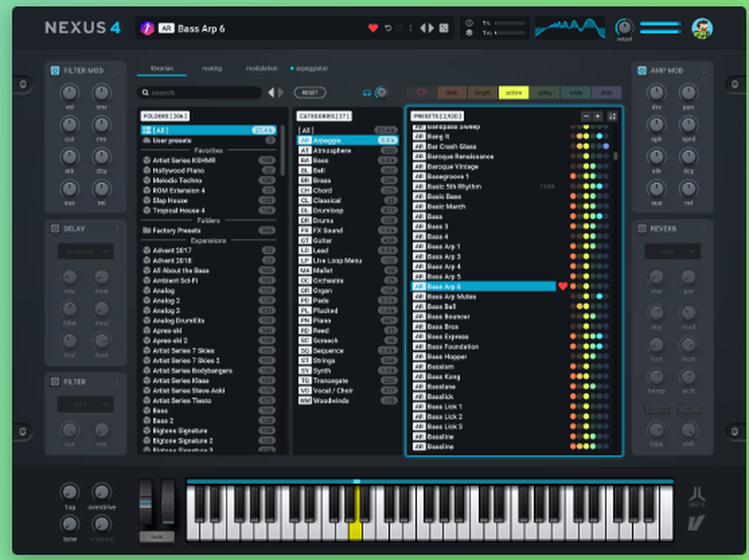Select the 'Baroque Vintage' preset

[x=483, y=167]
